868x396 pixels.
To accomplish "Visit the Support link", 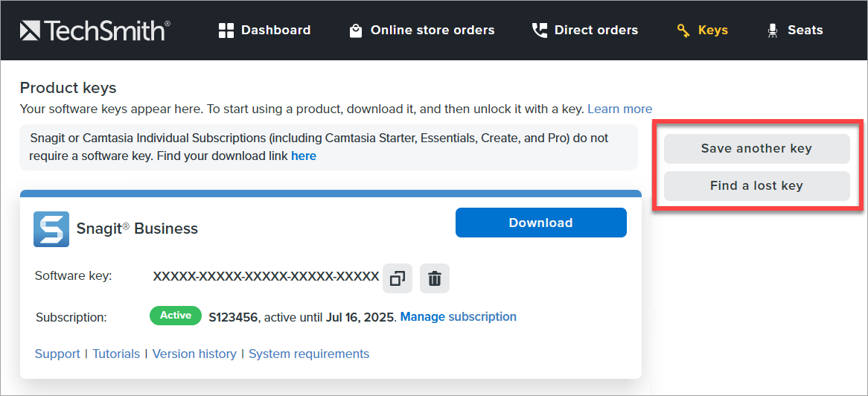I will [x=57, y=354].
